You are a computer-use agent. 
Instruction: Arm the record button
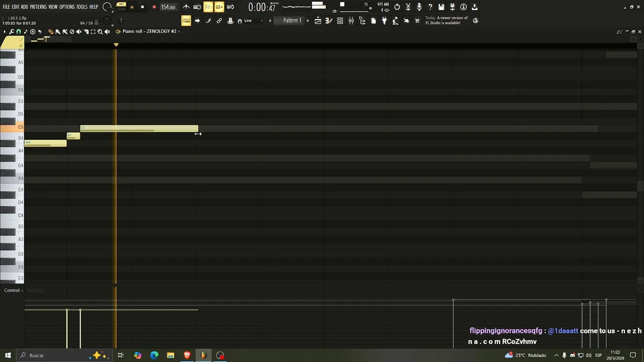[154, 7]
